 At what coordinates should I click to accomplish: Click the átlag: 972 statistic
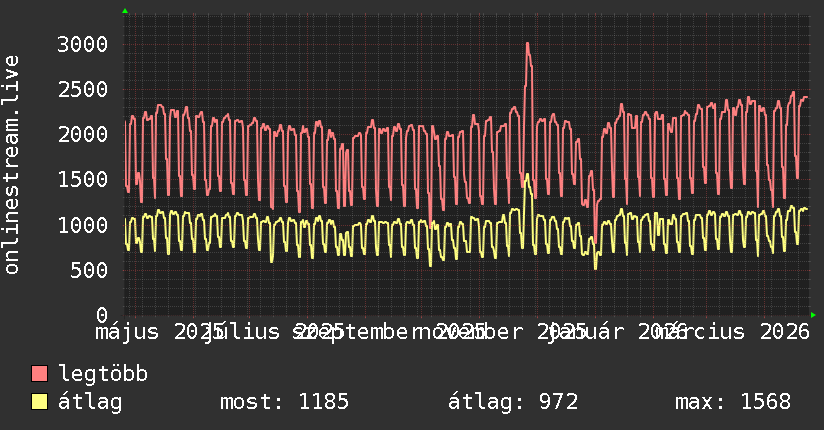point(513,402)
